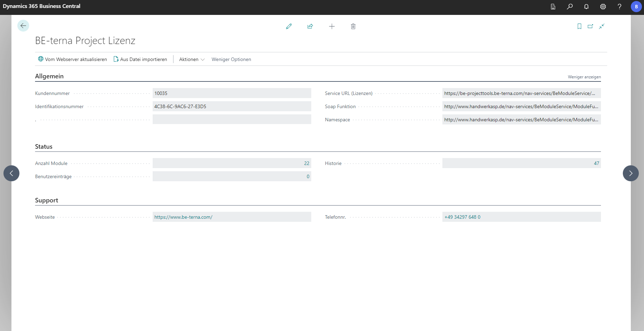This screenshot has height=331, width=644.
Task: Click Weniger Optionen button
Action: coord(231,59)
